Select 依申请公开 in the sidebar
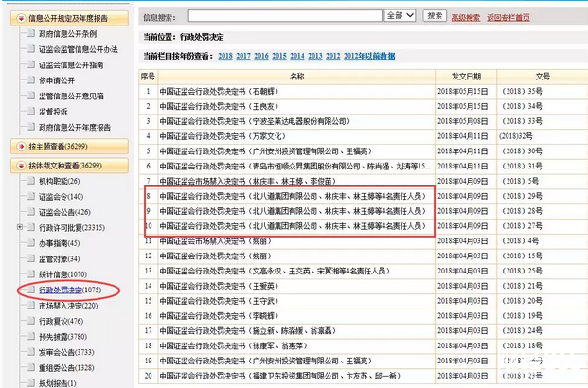 click(x=57, y=80)
